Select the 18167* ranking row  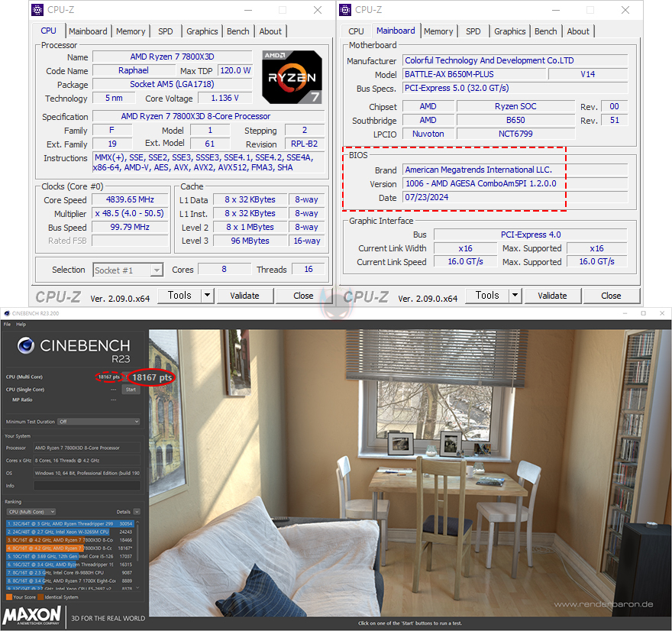[x=69, y=548]
